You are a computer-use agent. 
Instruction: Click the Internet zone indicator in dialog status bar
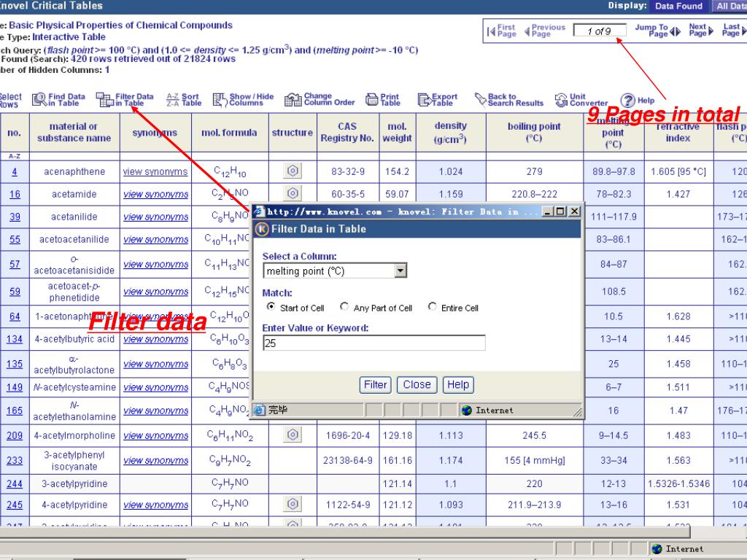488,410
